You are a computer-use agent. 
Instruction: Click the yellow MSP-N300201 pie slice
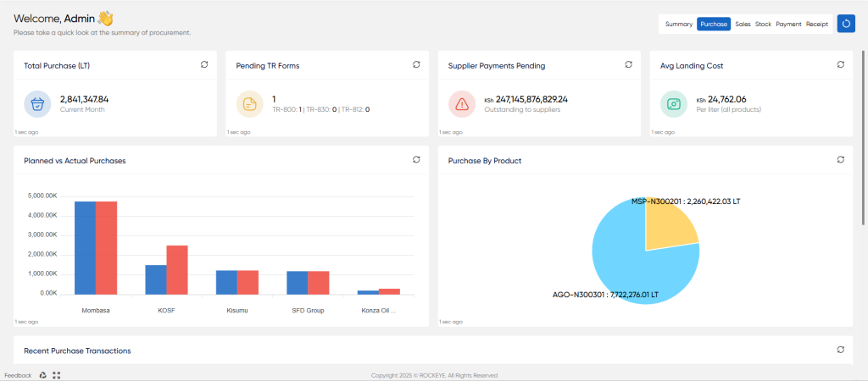coord(670,224)
